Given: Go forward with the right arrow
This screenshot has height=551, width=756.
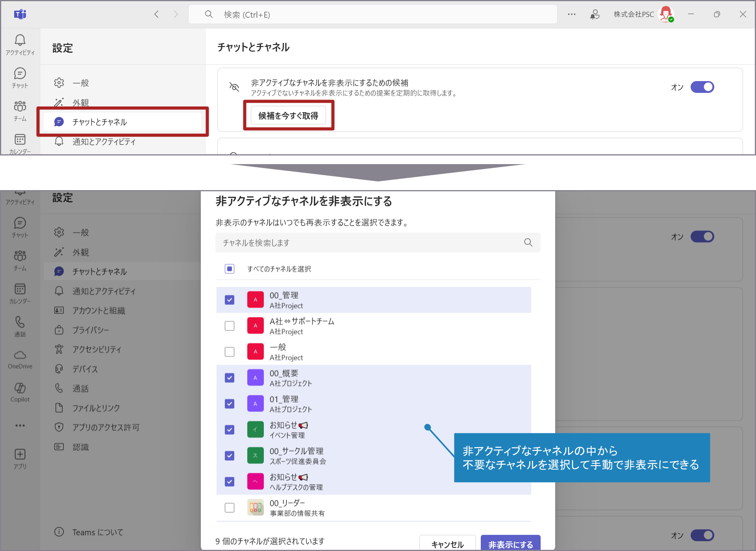Looking at the screenshot, I should [x=176, y=15].
